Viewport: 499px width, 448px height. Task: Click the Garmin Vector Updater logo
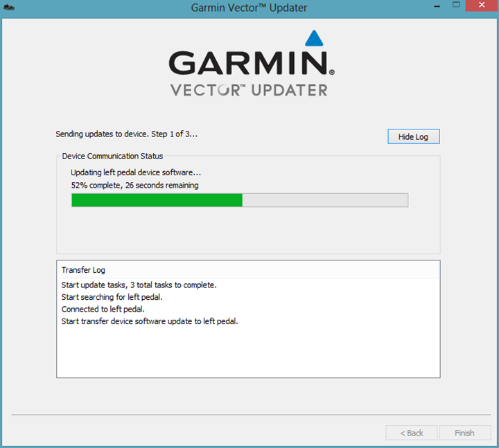252,64
